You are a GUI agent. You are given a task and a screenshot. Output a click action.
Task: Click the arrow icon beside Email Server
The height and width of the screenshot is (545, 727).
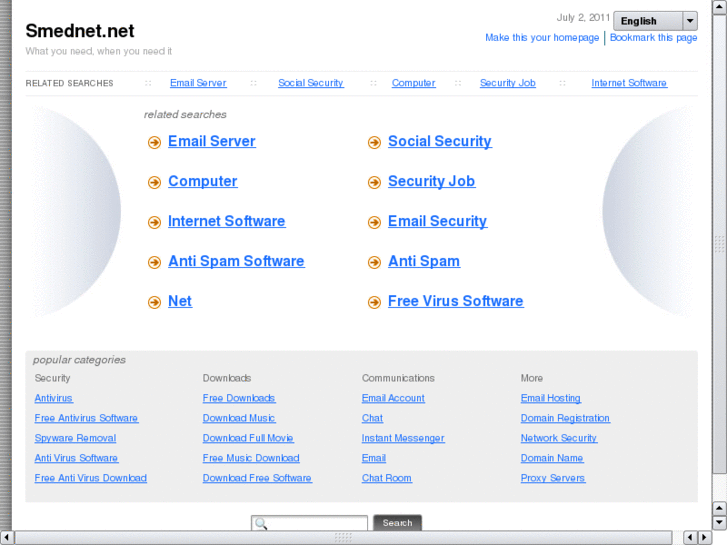pyautogui.click(x=154, y=143)
